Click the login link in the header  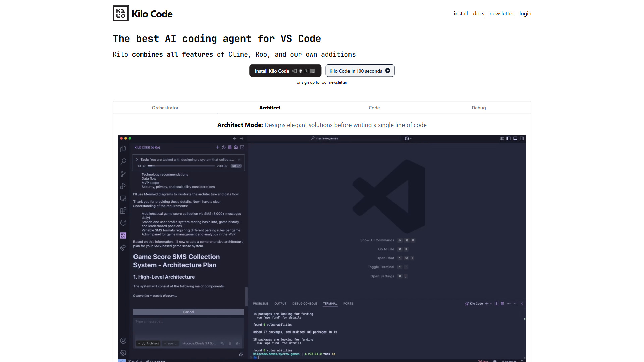pos(525,14)
